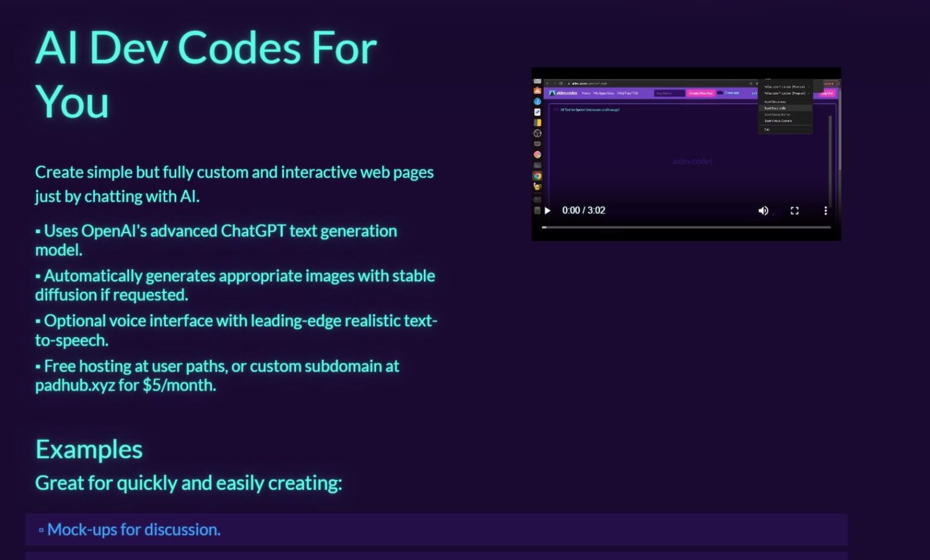Open the "Mock-ups for discussion." link

pos(133,530)
